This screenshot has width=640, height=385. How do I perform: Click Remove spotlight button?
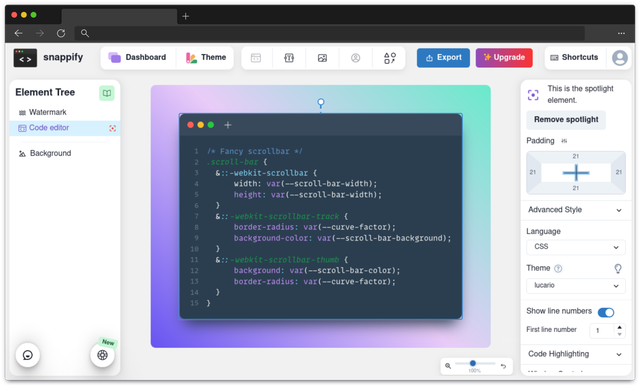point(566,120)
